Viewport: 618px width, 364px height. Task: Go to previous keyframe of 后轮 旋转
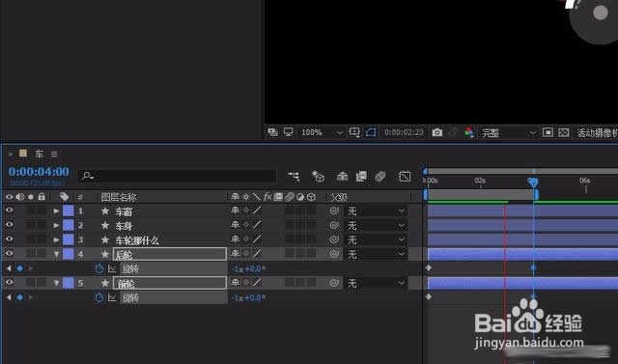(x=9, y=268)
